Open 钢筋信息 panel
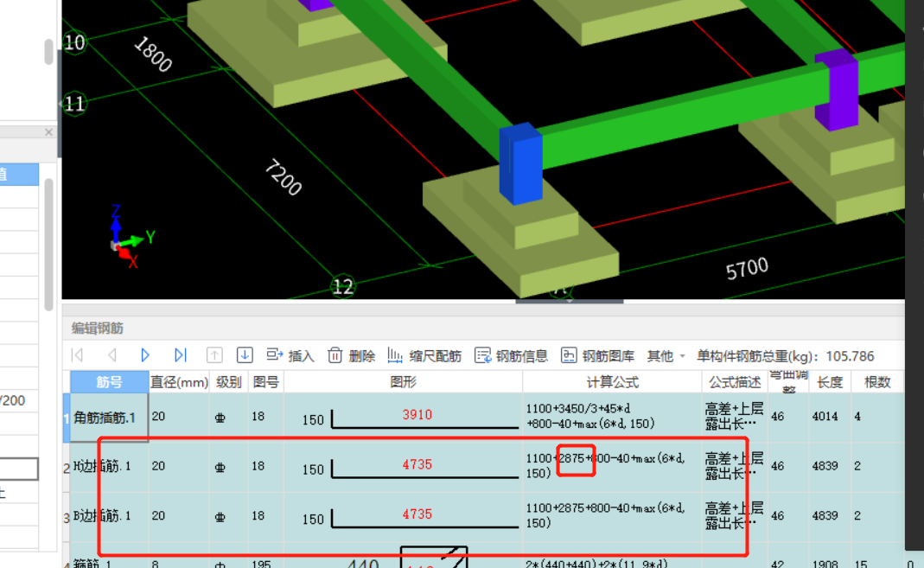Image resolution: width=924 pixels, height=568 pixels. (511, 356)
